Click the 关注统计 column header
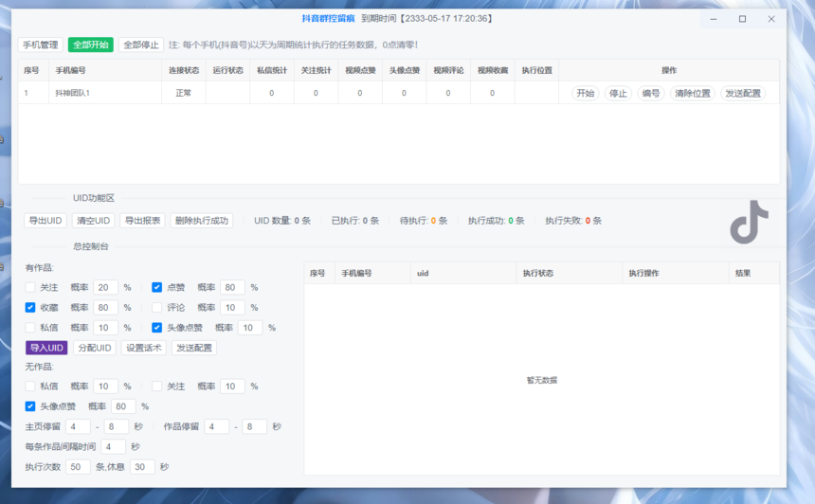Image resolution: width=815 pixels, height=504 pixels. [x=316, y=70]
